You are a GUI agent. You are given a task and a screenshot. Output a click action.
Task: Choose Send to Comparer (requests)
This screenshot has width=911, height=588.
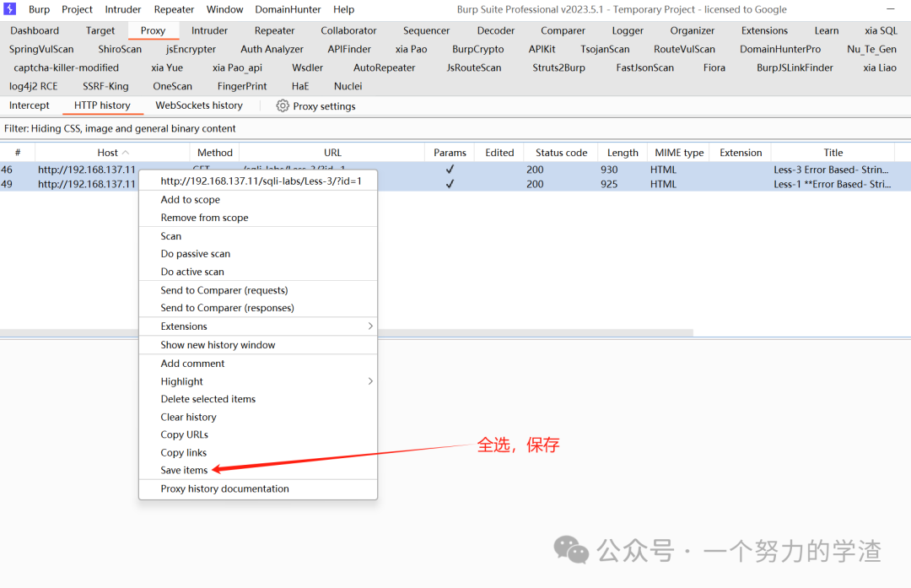pyautogui.click(x=258, y=290)
